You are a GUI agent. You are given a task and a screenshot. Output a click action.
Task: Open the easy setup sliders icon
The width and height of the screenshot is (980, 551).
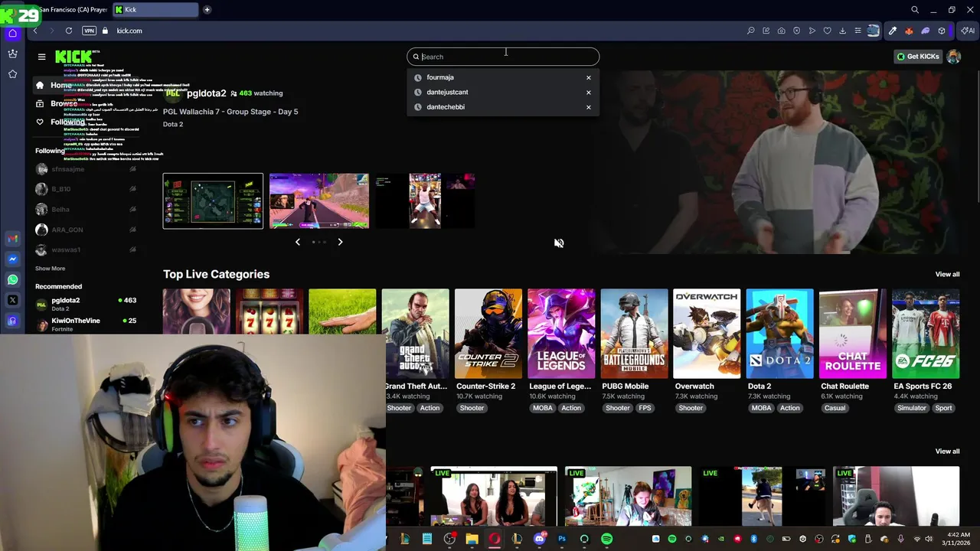[857, 31]
